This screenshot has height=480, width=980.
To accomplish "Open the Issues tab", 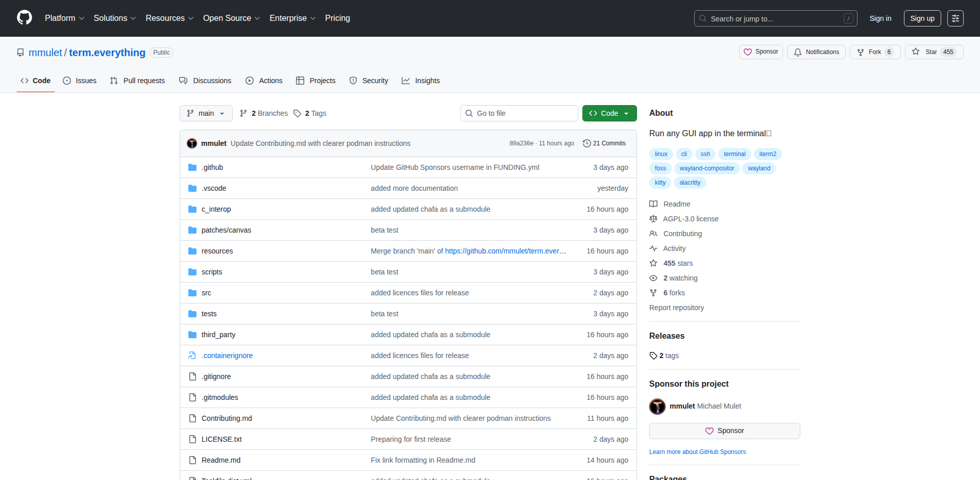I will [80, 81].
